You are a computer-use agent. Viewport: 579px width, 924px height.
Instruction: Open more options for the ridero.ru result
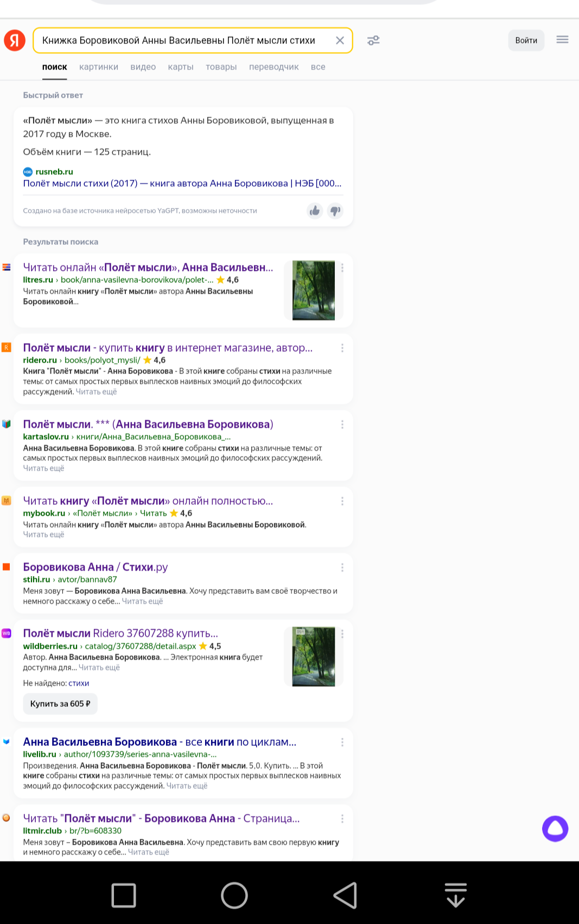[x=342, y=348]
